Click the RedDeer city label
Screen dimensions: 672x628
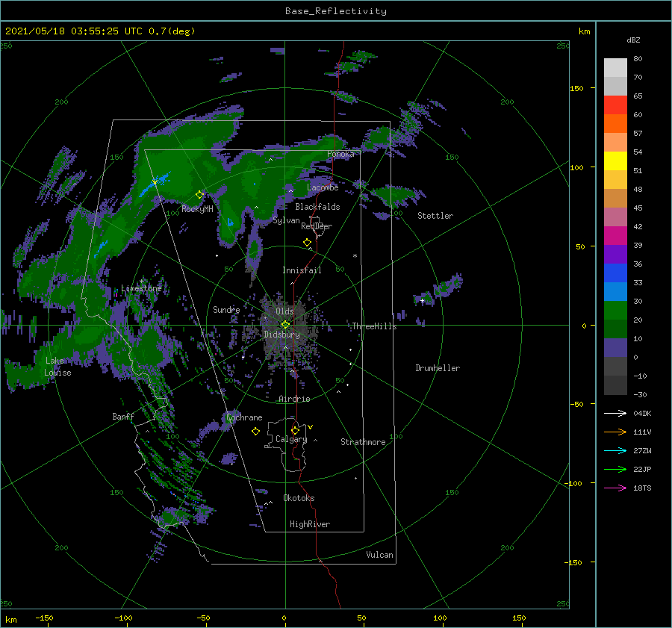[317, 226]
